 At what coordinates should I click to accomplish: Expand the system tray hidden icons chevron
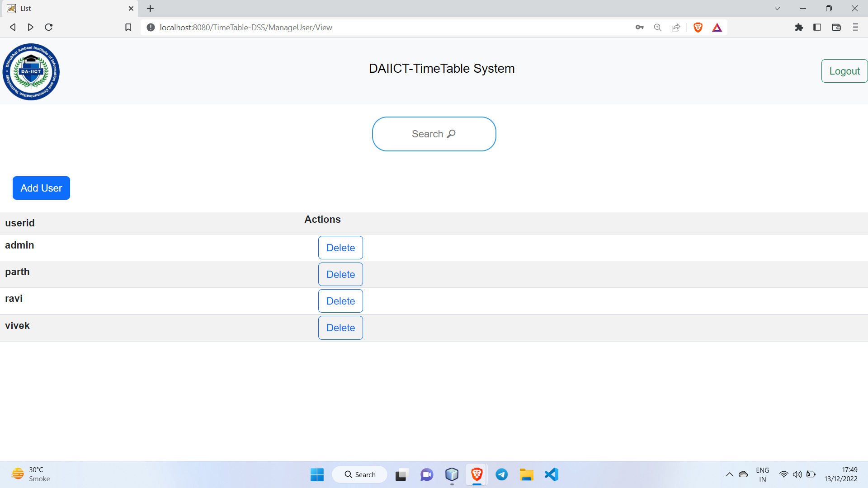(729, 474)
